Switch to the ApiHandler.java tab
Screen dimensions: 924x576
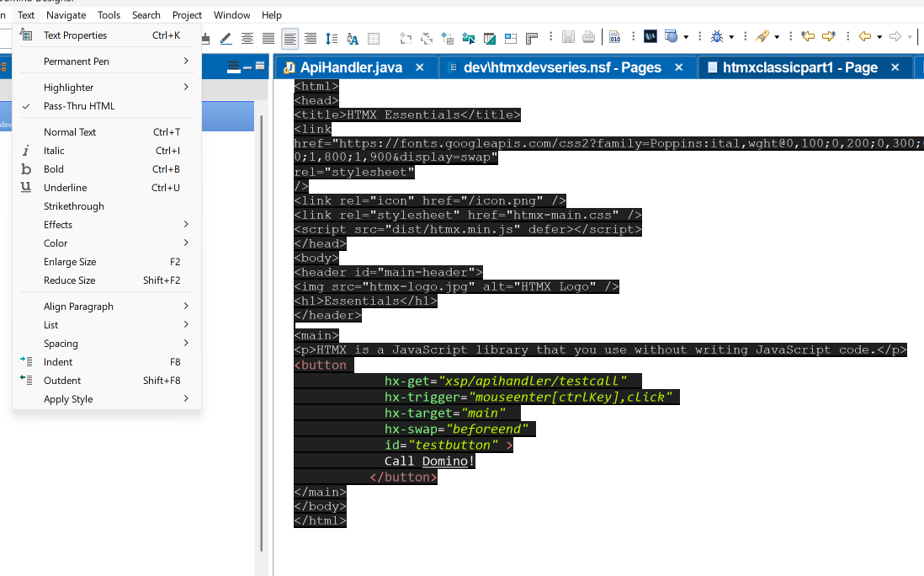[351, 67]
